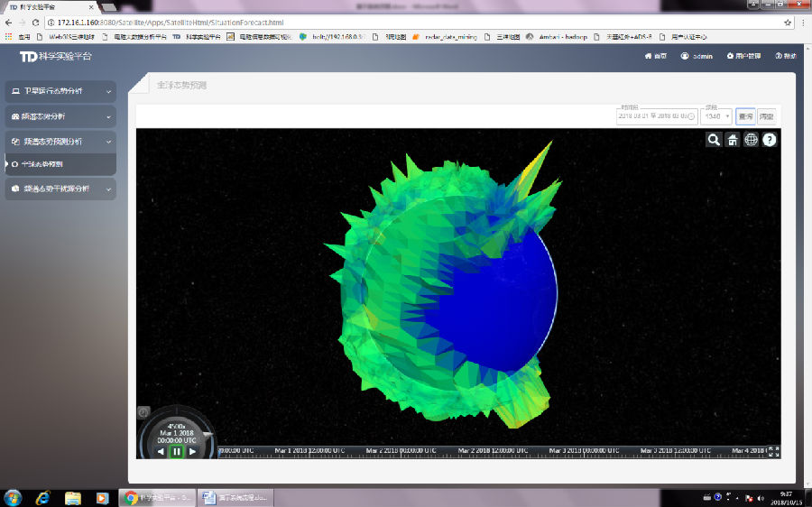The height and width of the screenshot is (507, 812).
Task: Click the clear button next to query
Action: point(766,116)
